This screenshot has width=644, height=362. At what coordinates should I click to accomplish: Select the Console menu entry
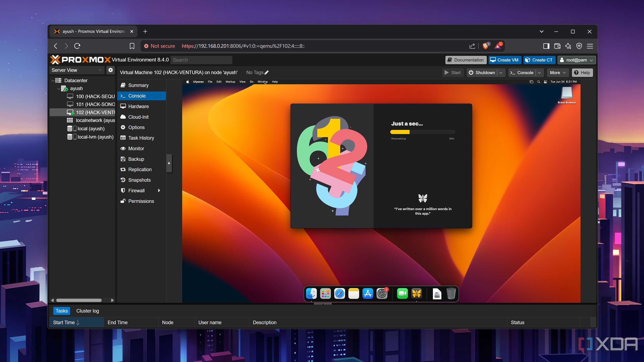pos(142,96)
